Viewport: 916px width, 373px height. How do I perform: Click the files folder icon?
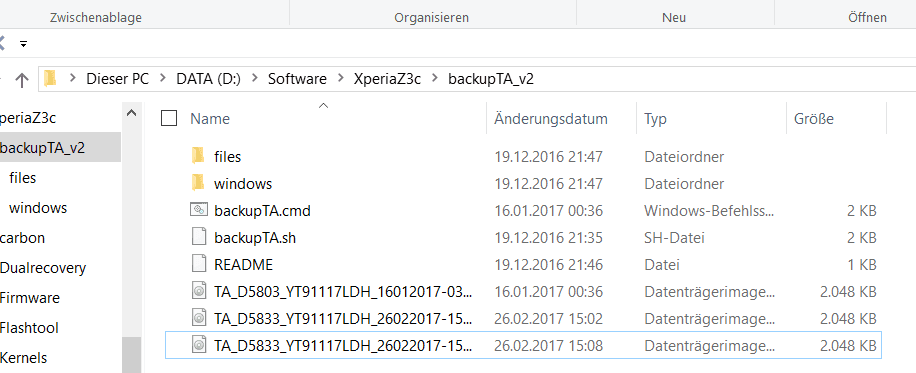[198, 156]
